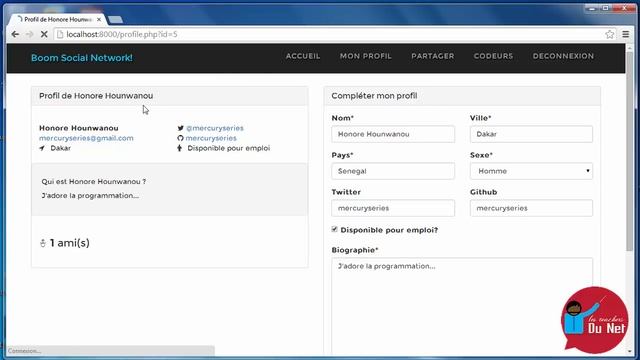
Task: Click the scrollbar up arrow
Action: 629,47
